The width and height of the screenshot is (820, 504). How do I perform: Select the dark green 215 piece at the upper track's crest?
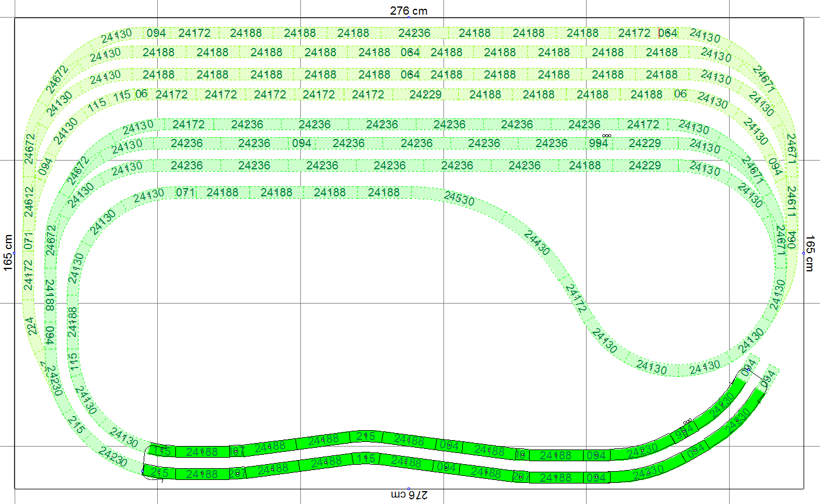(365, 437)
